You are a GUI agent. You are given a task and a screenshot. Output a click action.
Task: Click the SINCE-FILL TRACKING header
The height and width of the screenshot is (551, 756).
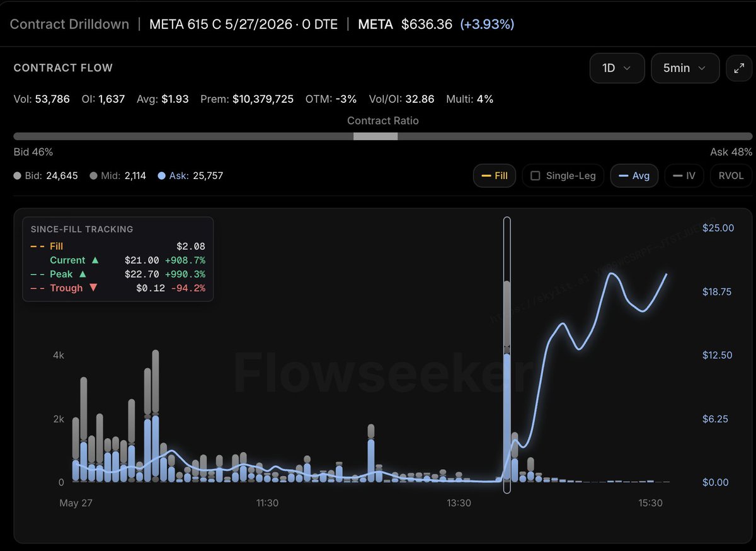coord(82,229)
